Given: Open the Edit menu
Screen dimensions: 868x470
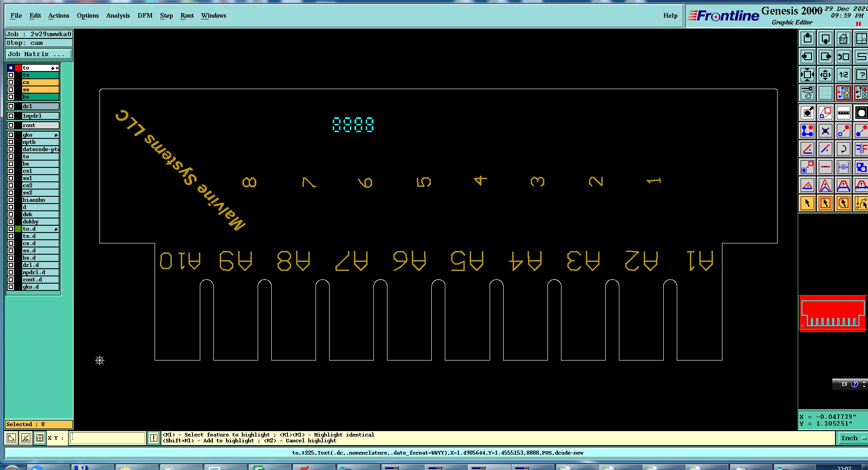Looking at the screenshot, I should pos(35,15).
